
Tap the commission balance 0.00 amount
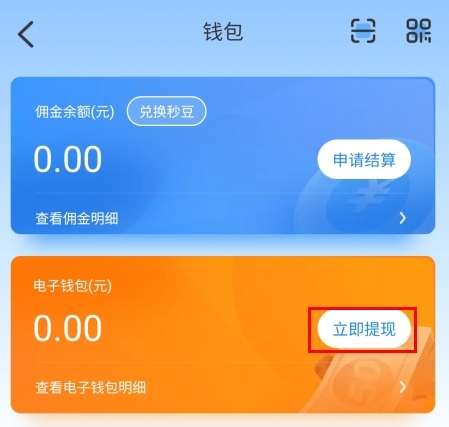point(68,159)
